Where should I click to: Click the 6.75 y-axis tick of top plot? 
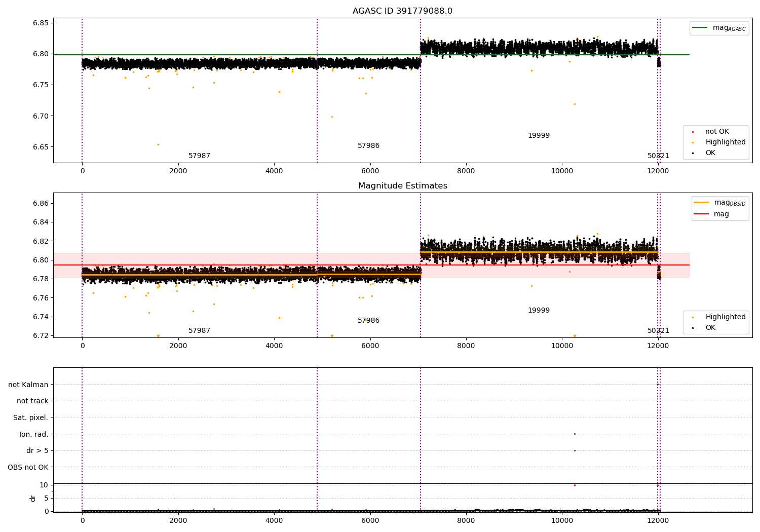coord(41,85)
